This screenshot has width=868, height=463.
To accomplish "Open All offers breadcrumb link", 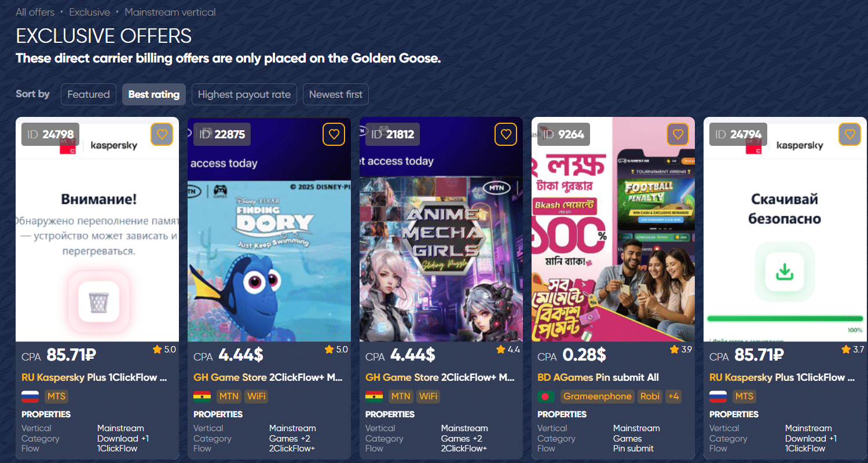I will [x=35, y=12].
